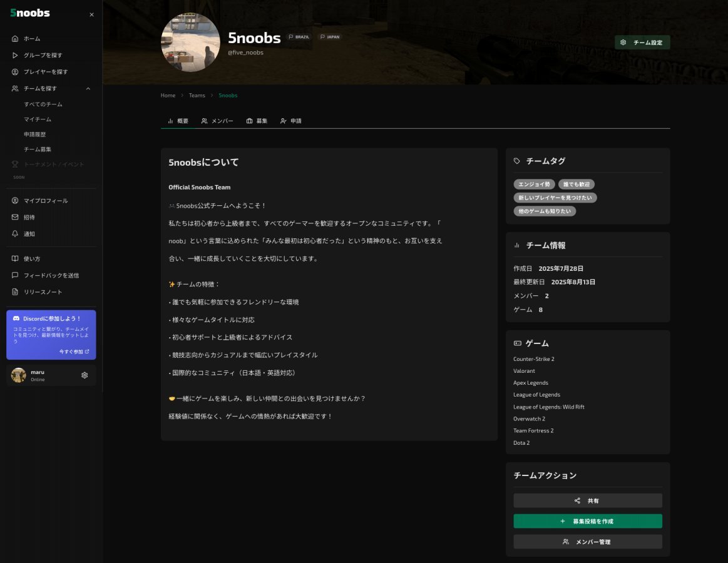This screenshot has width=728, height=563.
Task: Click the document icon beside リリースノート
Action: [x=15, y=292]
